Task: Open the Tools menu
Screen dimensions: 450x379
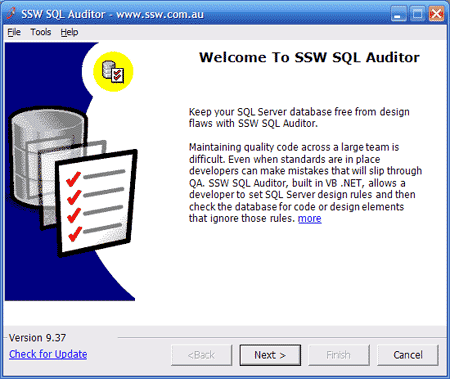Action: click(x=41, y=32)
